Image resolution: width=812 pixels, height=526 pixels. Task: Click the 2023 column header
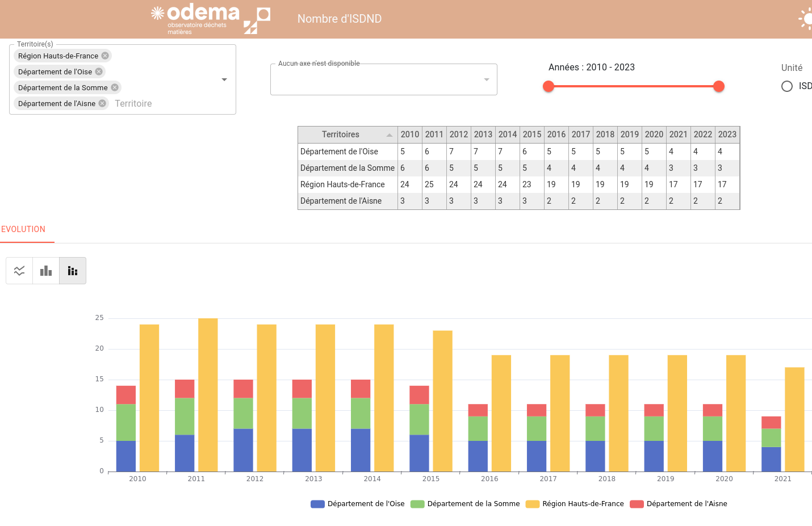coord(727,134)
